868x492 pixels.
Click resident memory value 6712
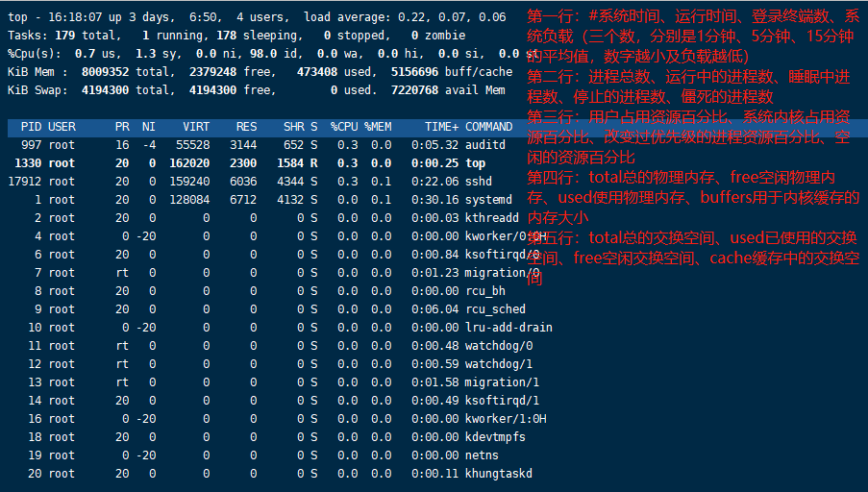pos(243,200)
